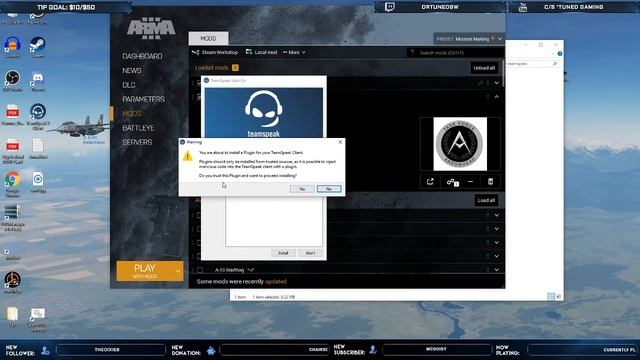Click the 'Loaded mods' header text

coord(211,68)
